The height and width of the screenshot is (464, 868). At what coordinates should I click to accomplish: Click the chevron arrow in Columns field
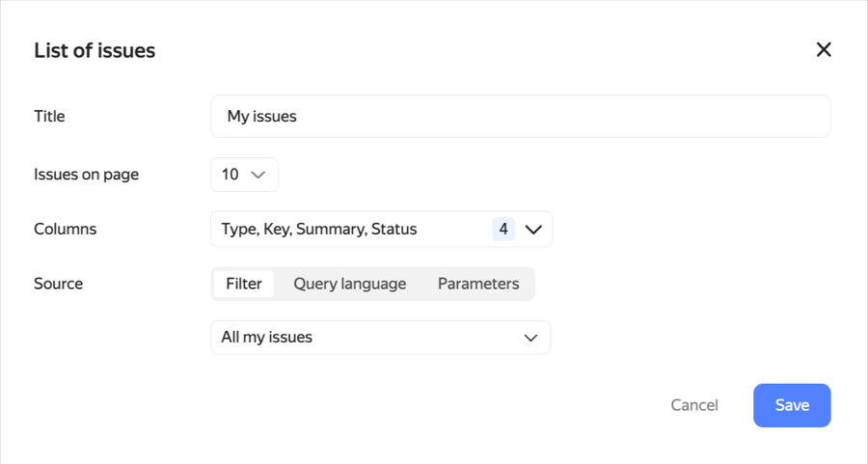533,230
